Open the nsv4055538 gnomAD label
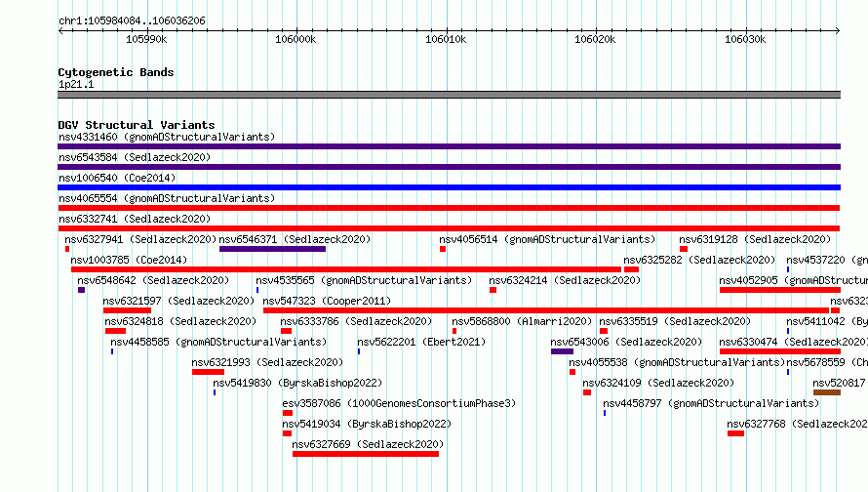Screen dimensions: 868x492 678,362
